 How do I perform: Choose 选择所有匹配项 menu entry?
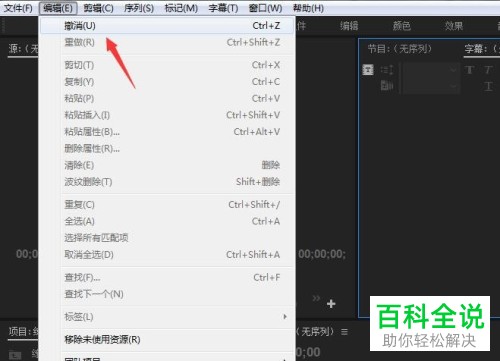pos(167,238)
